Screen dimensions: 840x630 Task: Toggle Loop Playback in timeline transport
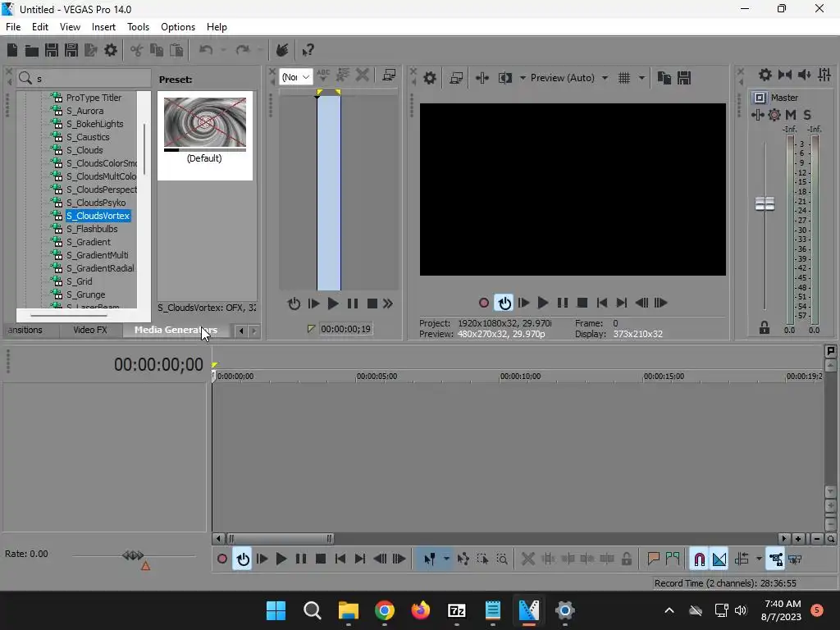click(x=243, y=559)
